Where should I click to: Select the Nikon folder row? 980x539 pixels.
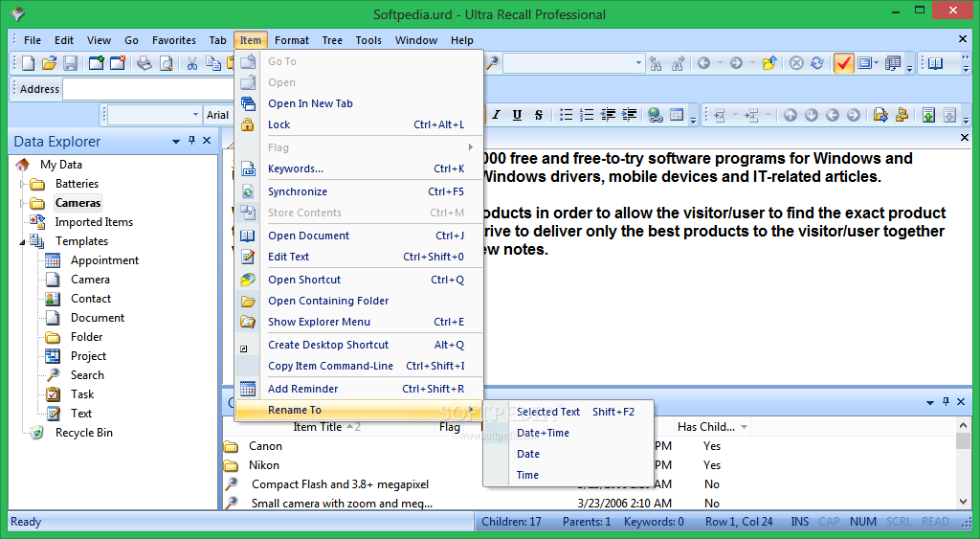(x=264, y=466)
